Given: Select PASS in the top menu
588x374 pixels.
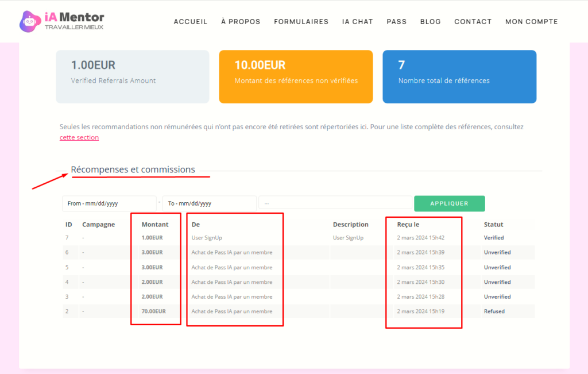Looking at the screenshot, I should pyautogui.click(x=397, y=22).
